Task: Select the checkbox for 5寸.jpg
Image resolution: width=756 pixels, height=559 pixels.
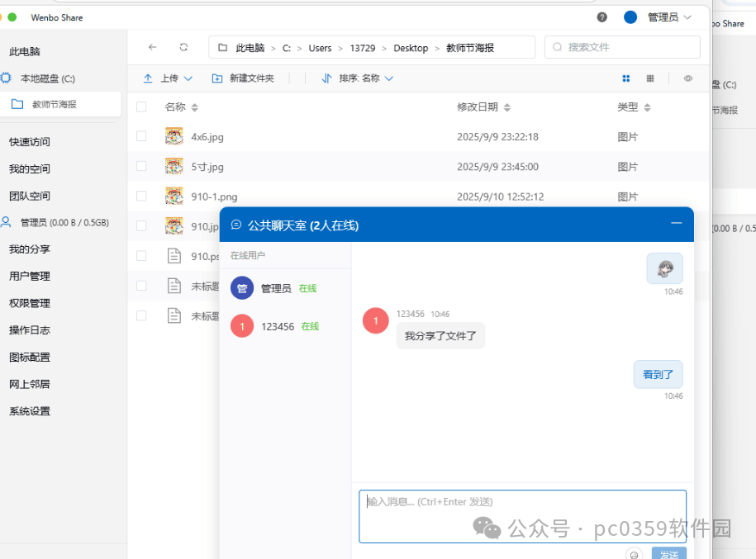Action: pyautogui.click(x=141, y=167)
